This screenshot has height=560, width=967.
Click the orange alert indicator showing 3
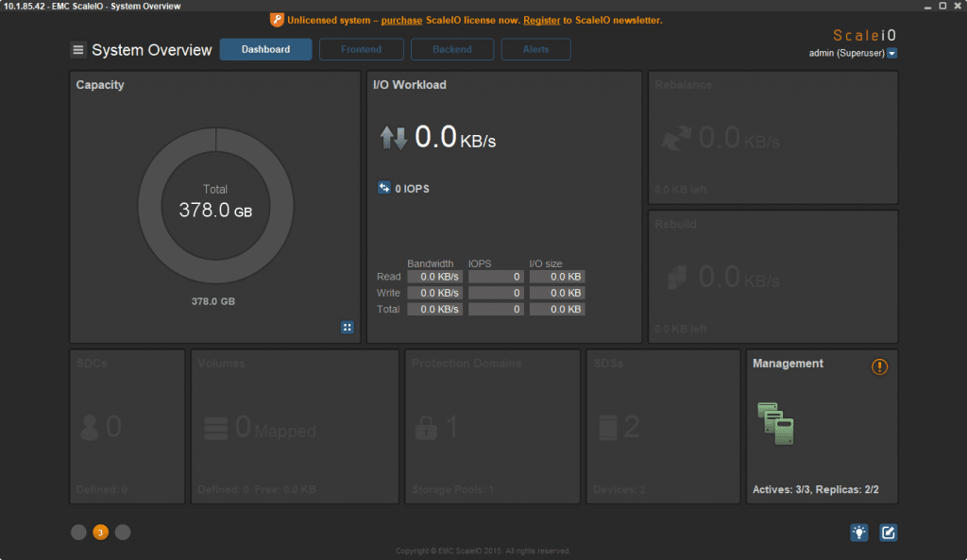click(x=100, y=533)
